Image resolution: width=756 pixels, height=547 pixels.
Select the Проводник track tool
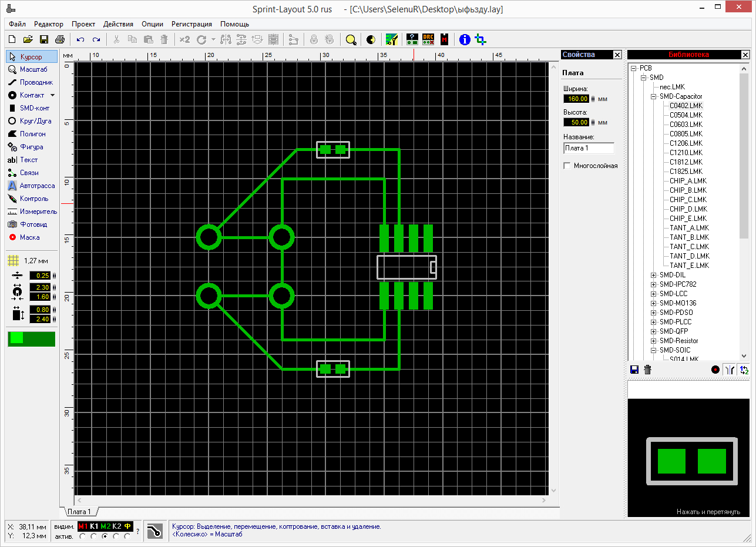[32, 82]
